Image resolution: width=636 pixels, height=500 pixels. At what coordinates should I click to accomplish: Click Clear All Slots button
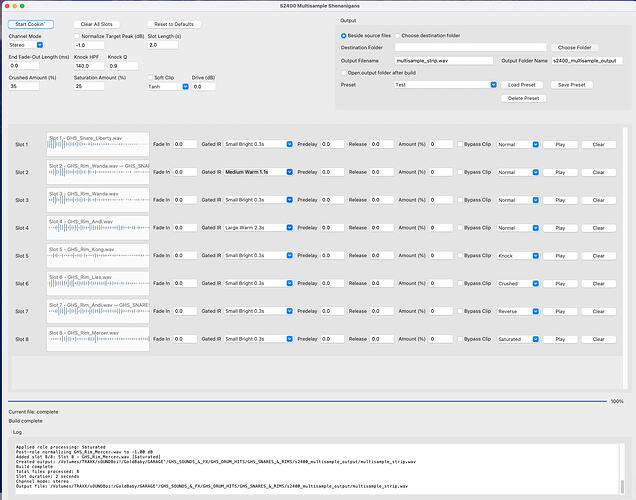click(x=97, y=24)
